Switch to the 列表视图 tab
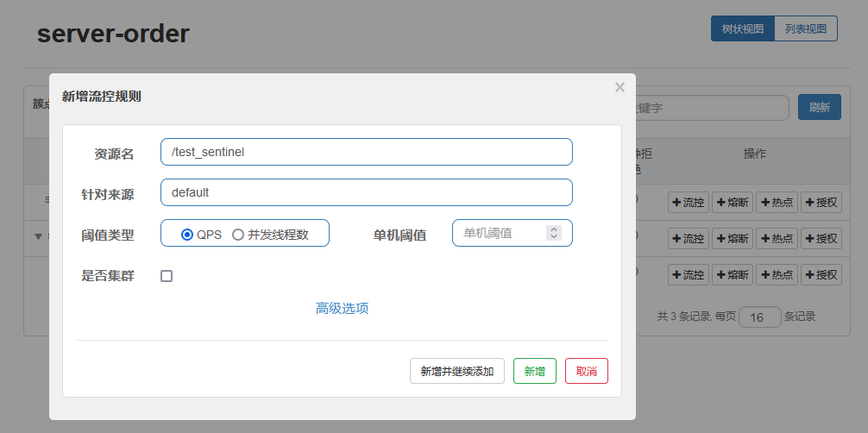Image resolution: width=868 pixels, height=433 pixels. (x=806, y=28)
